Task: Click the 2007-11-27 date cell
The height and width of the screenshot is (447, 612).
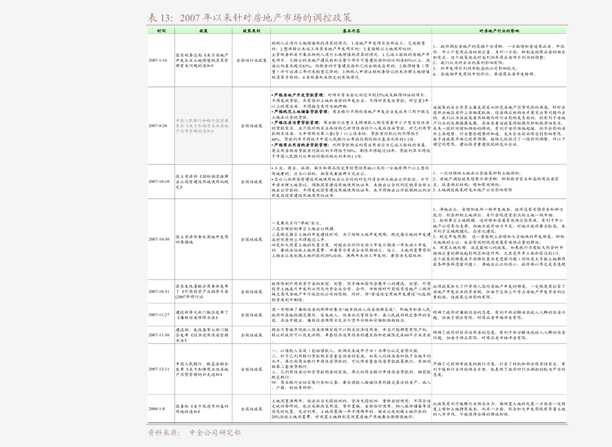Action: pos(159,315)
